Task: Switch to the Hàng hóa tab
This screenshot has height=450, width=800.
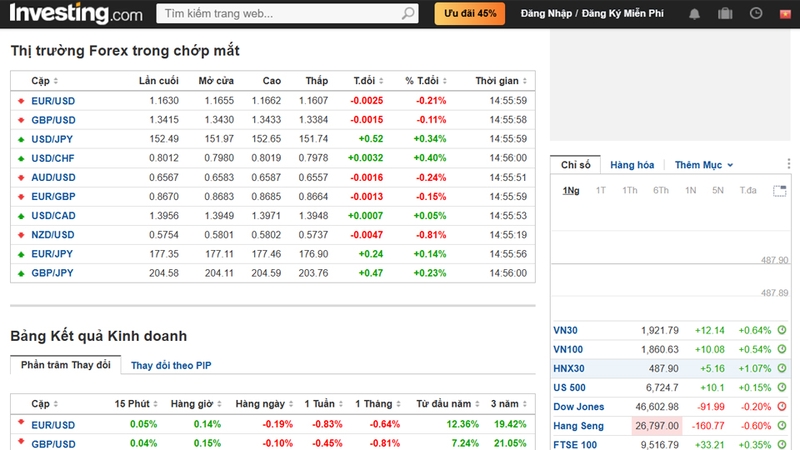Action: (x=632, y=165)
